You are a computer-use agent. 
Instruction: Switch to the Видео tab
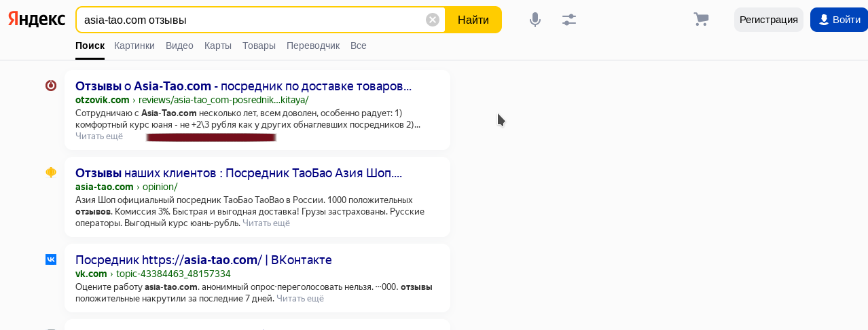179,45
